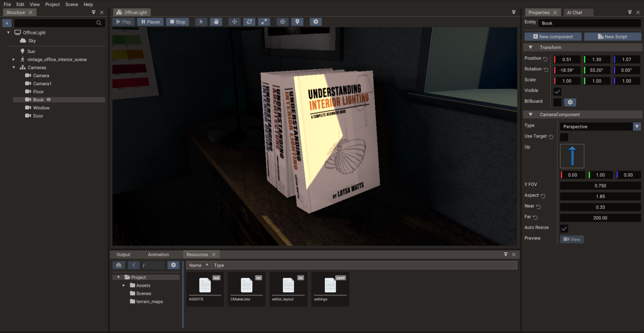The height and width of the screenshot is (333, 644).
Task: Collapse the OfficeLight root node
Action: point(8,32)
